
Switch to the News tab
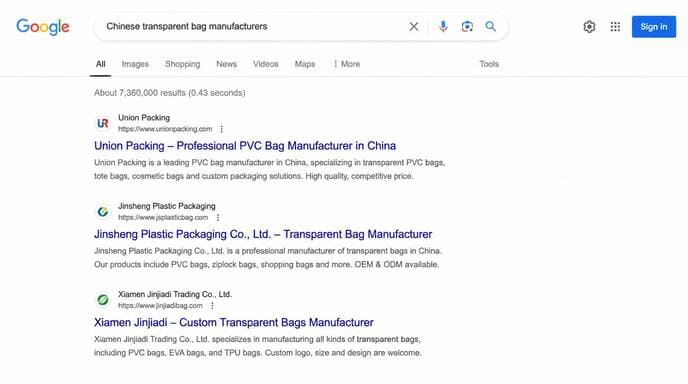(226, 64)
